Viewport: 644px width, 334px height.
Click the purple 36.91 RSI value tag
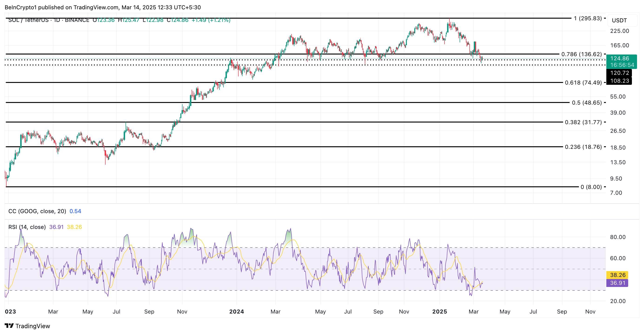pyautogui.click(x=617, y=283)
